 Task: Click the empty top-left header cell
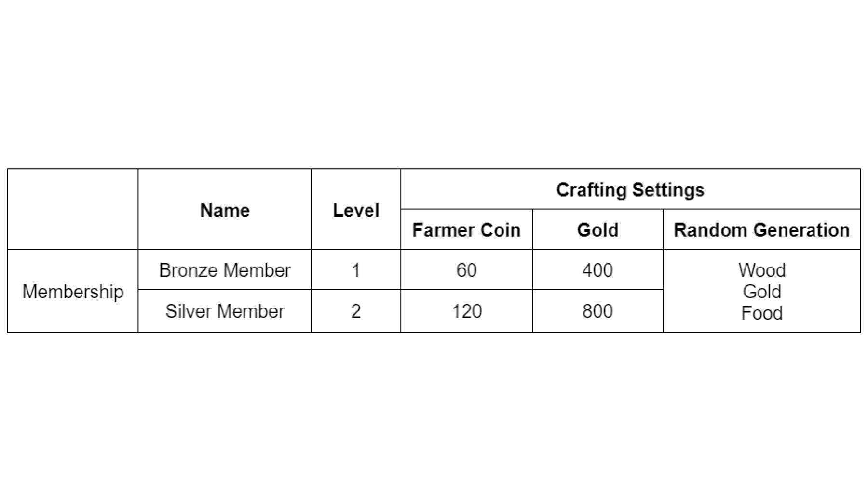click(73, 209)
